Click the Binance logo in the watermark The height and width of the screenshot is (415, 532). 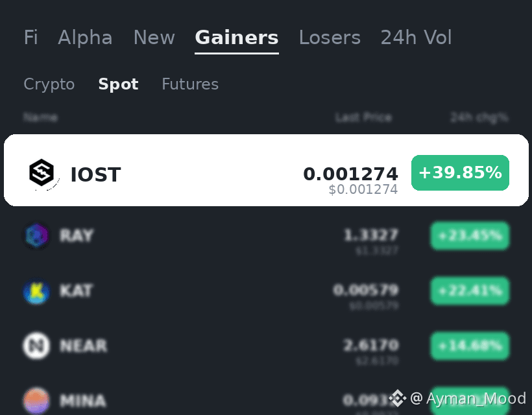[397, 398]
